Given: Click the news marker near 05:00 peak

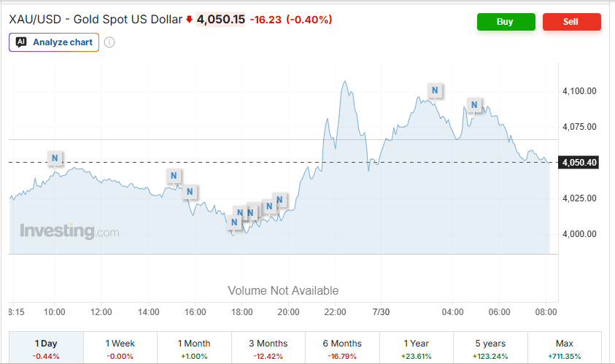Looking at the screenshot, I should click(474, 105).
